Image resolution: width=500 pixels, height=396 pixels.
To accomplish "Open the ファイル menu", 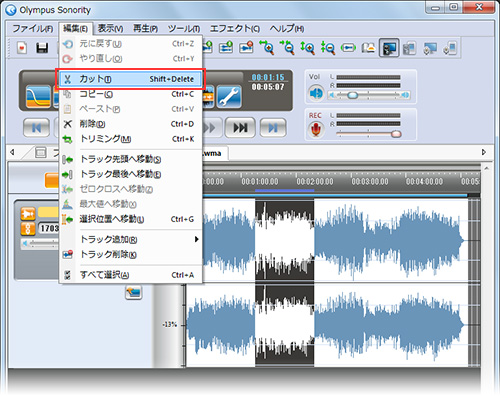I will pos(33,29).
